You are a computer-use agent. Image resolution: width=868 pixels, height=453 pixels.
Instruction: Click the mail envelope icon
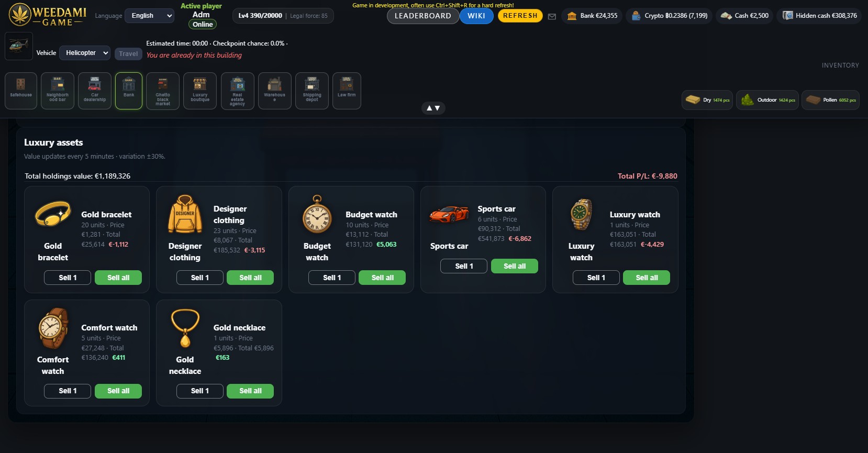point(552,16)
